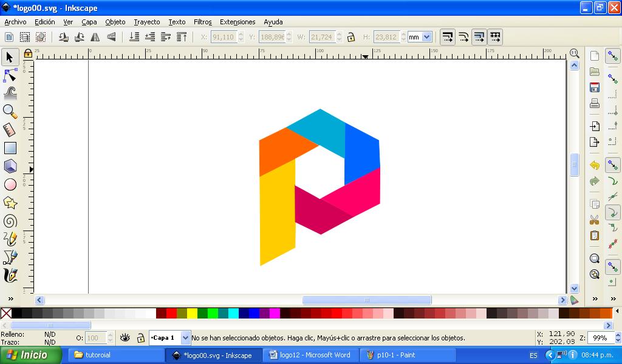The width and height of the screenshot is (622, 364).
Task: Redo action green arrow
Action: (x=594, y=181)
